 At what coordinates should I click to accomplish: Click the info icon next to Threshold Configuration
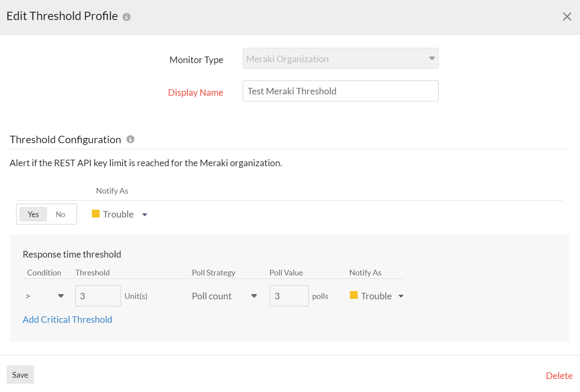[x=130, y=139]
